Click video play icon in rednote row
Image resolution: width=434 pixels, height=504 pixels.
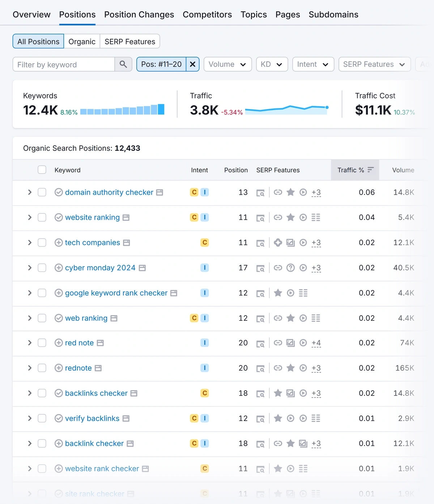303,368
